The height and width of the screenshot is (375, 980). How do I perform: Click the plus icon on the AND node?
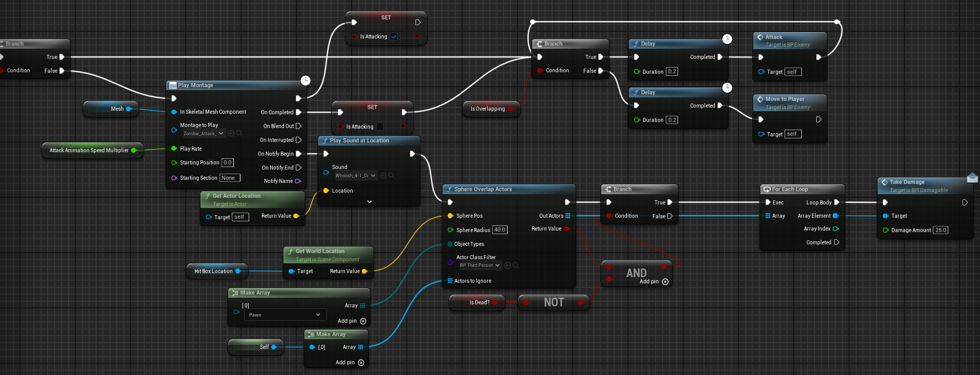click(x=665, y=282)
